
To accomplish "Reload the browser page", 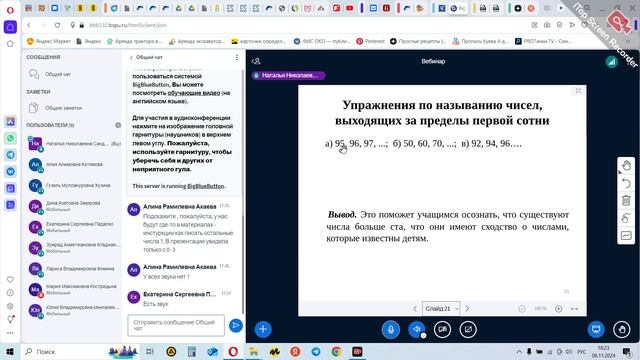I will 57,25.
